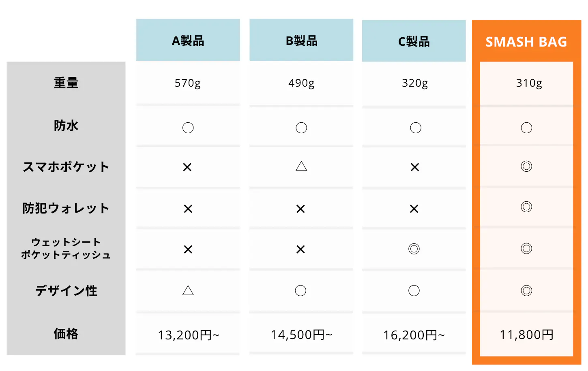Click the orange SMASH BAG header
588x371 pixels.
[526, 42]
